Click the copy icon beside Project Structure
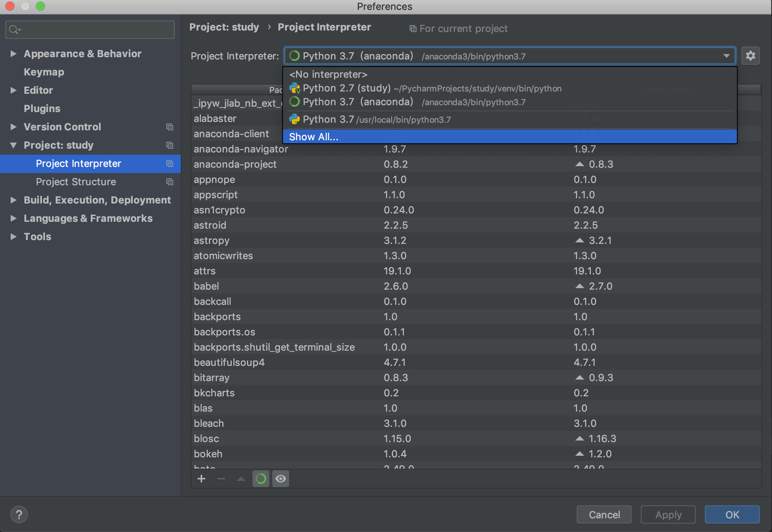This screenshot has height=532, width=772. (x=170, y=182)
